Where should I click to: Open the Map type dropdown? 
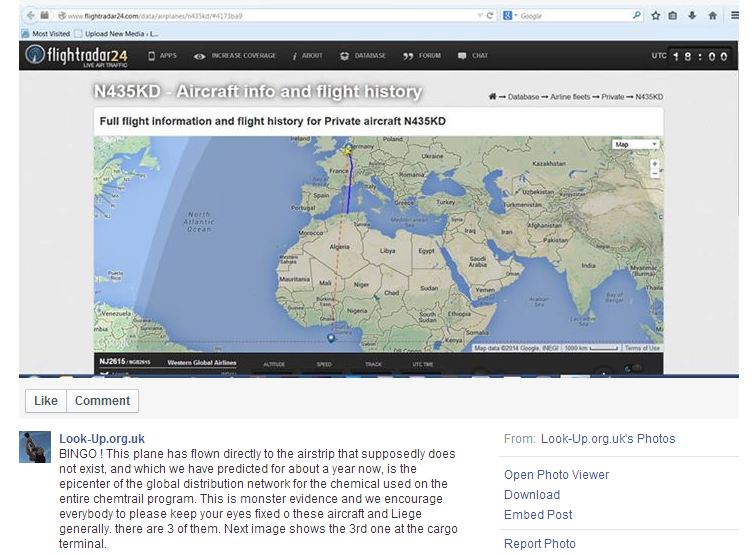coord(634,145)
